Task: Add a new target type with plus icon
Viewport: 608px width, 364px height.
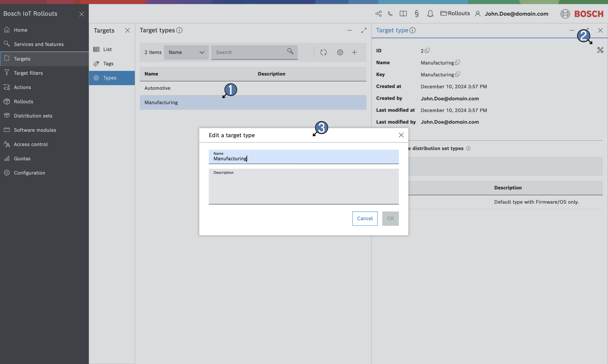Action: (x=354, y=52)
